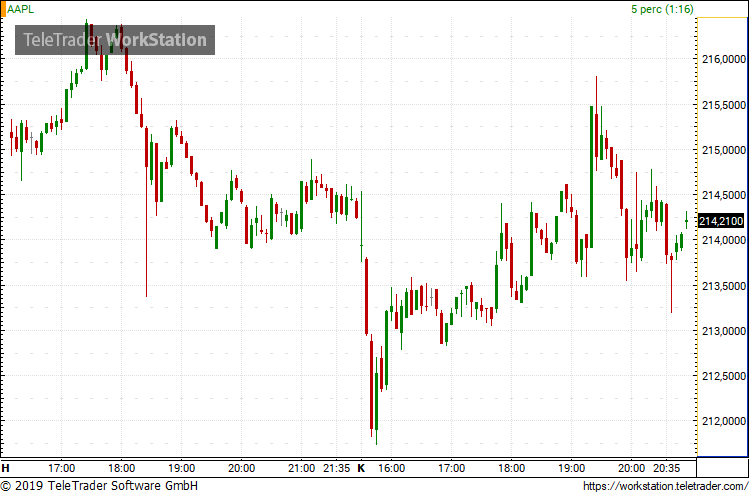
Task: Click the 213,0000 price axis label
Action: click(725, 331)
